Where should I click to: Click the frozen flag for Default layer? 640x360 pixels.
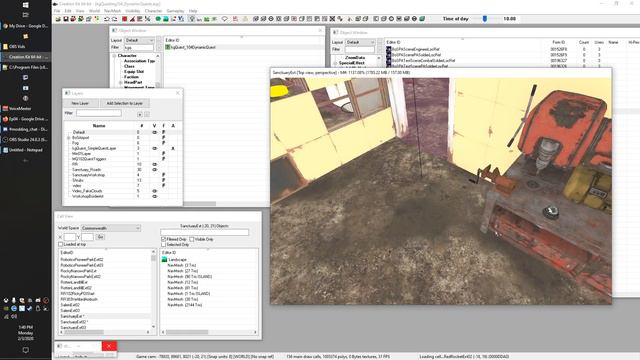(163, 132)
